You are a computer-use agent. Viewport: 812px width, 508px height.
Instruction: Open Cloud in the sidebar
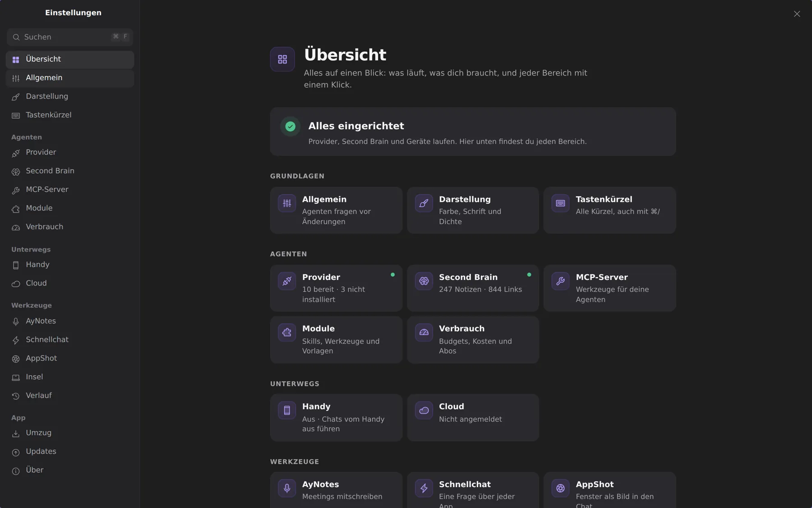pyautogui.click(x=70, y=283)
